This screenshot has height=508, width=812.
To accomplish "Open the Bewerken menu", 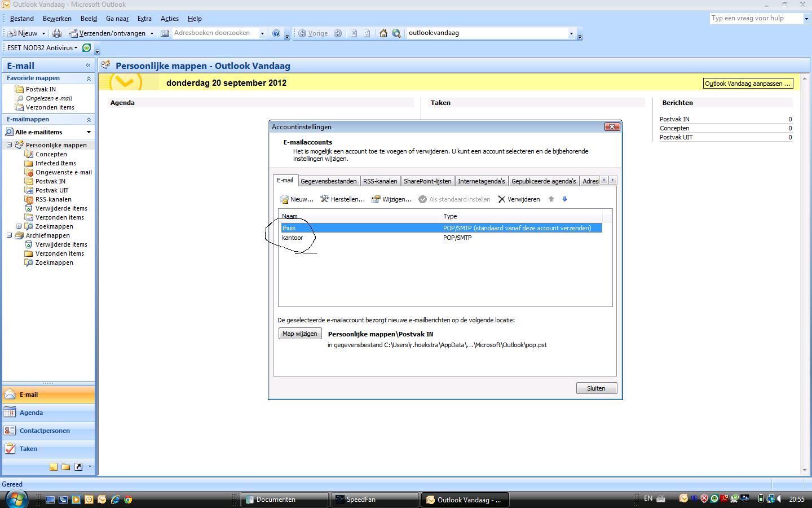I will (57, 19).
